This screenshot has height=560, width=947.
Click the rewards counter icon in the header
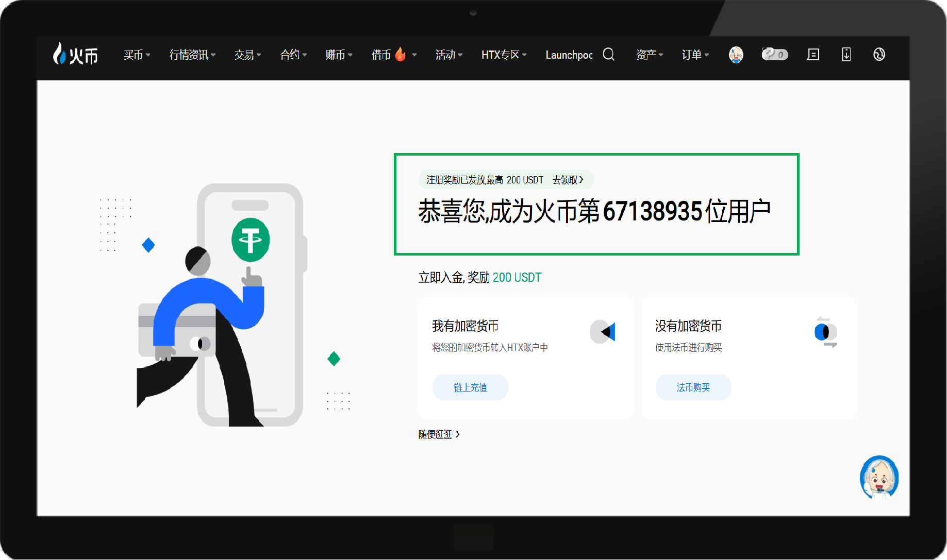[775, 54]
